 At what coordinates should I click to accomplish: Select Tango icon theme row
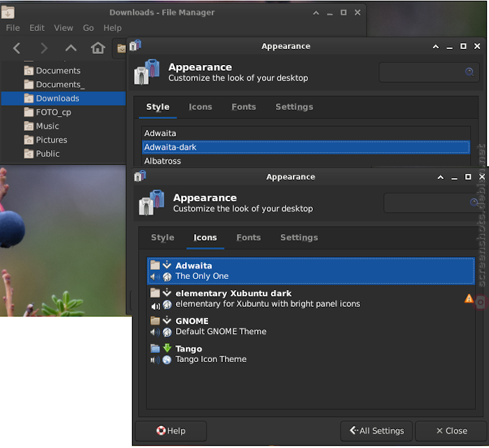pos(311,354)
